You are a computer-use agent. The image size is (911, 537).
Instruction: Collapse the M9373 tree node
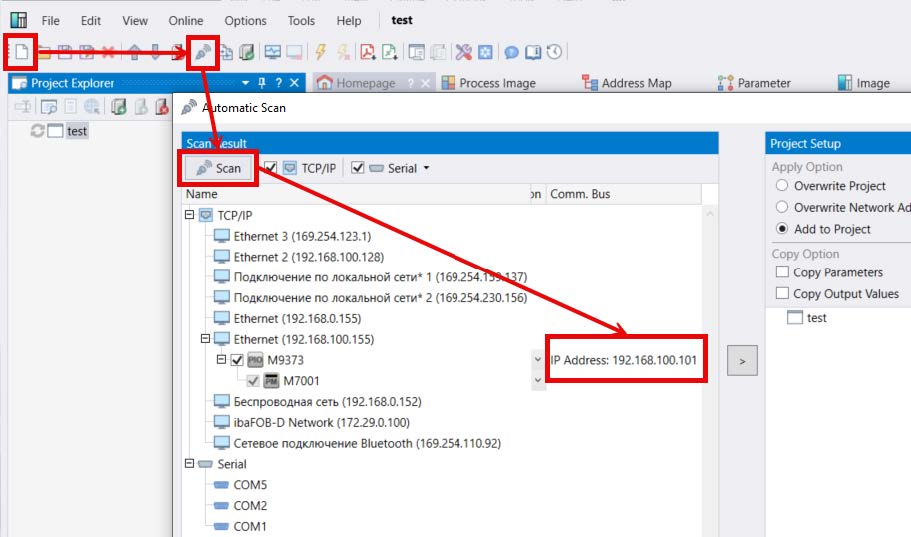point(221,359)
